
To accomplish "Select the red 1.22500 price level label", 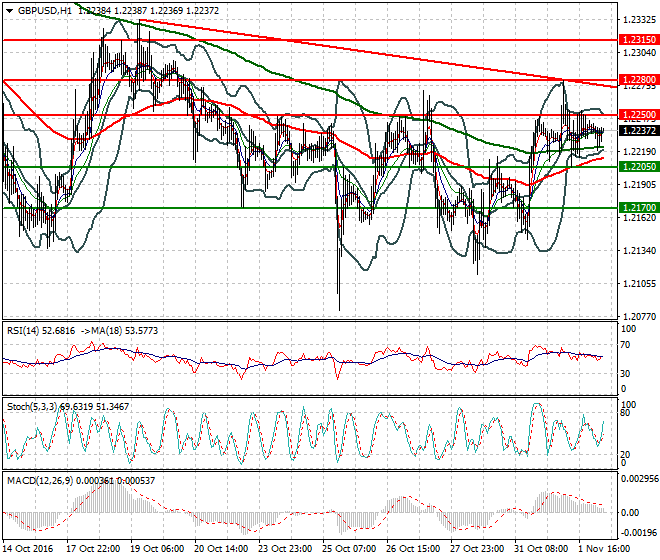I will click(x=639, y=115).
